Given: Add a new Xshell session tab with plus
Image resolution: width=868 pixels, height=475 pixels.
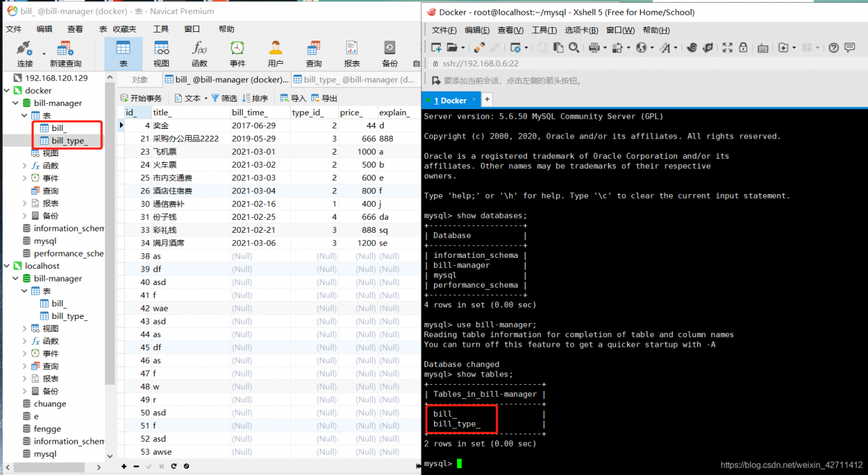Looking at the screenshot, I should point(486,100).
